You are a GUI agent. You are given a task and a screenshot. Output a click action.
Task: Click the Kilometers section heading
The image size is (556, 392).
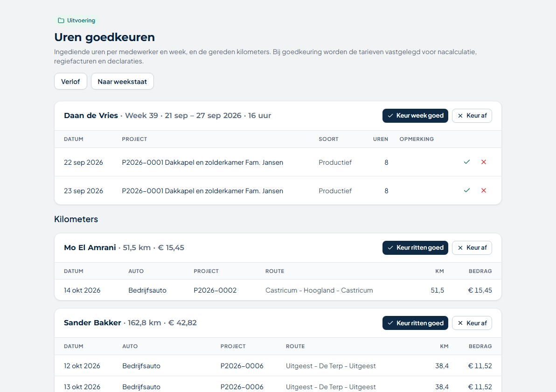point(76,219)
